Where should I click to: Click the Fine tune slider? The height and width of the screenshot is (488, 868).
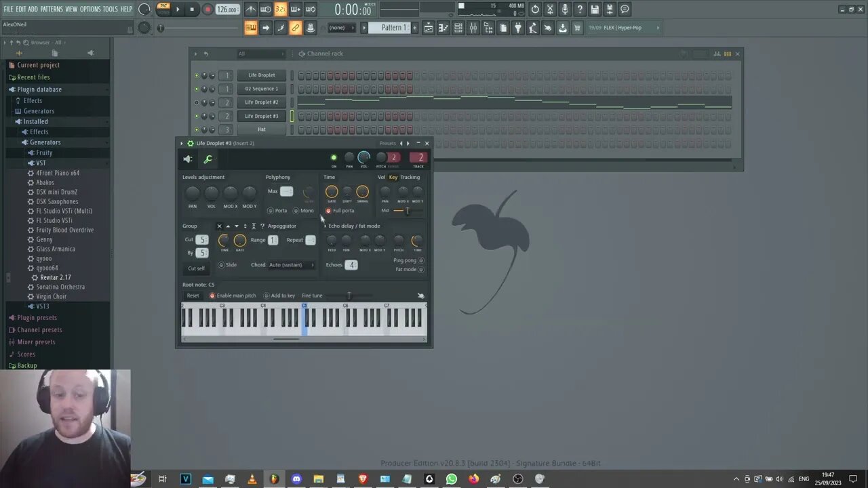(x=349, y=296)
